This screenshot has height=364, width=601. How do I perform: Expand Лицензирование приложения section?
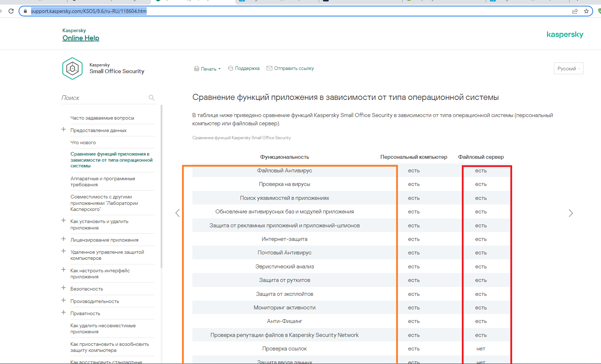tap(64, 239)
